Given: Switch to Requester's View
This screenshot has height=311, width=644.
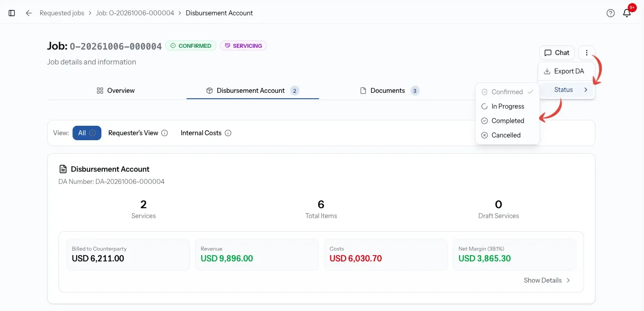Looking at the screenshot, I should [138, 133].
